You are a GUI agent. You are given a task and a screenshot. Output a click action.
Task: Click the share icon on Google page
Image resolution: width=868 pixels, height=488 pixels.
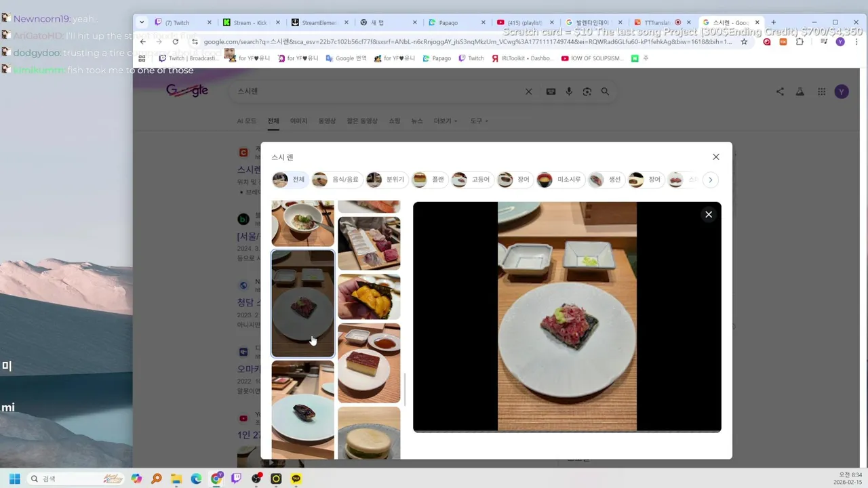click(780, 91)
